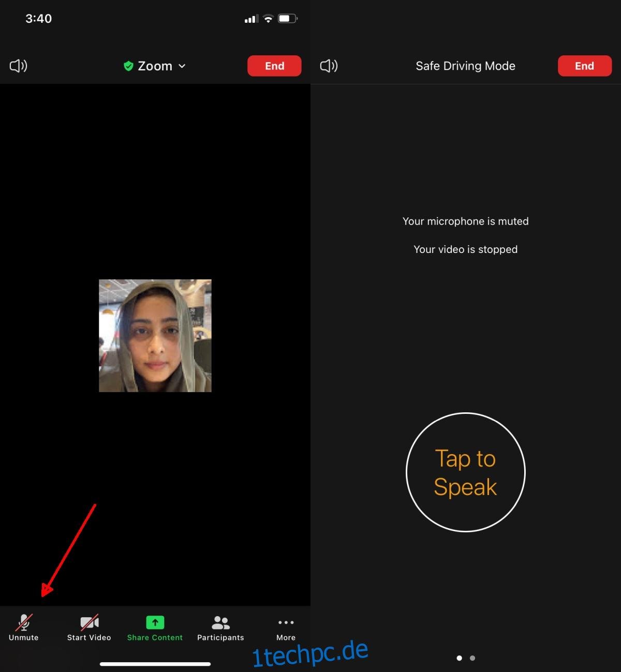
Task: Tap the Tap to Speak button
Action: pos(466,472)
